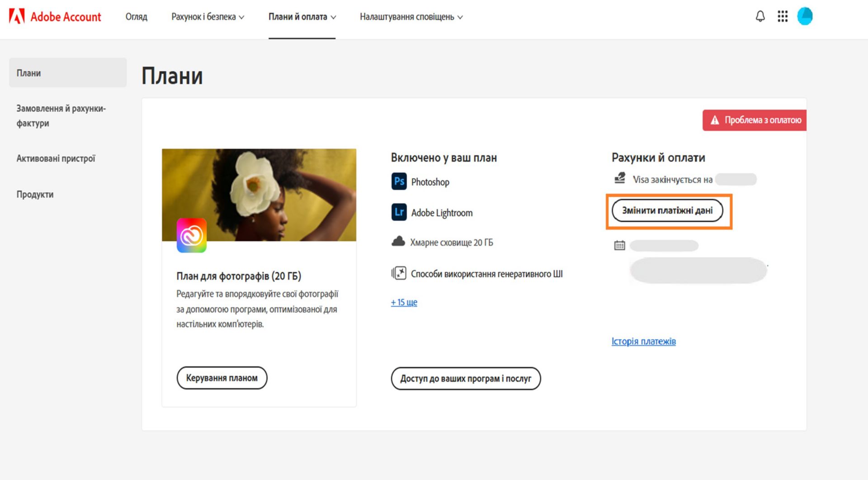
Task: Click the generative AI usage icon
Action: [399, 273]
